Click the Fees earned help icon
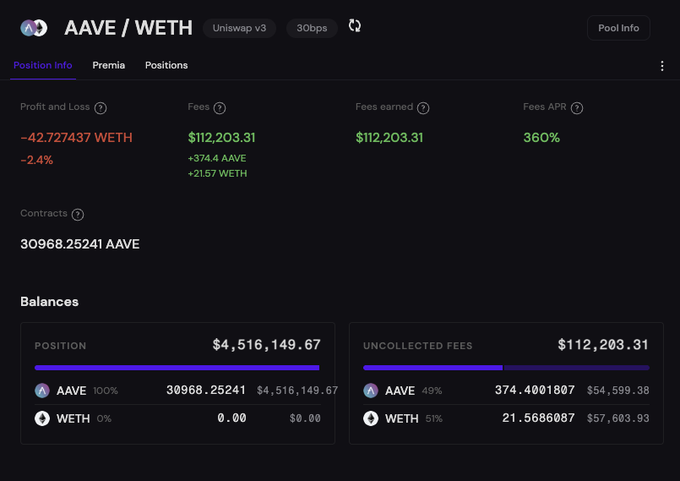 point(423,108)
